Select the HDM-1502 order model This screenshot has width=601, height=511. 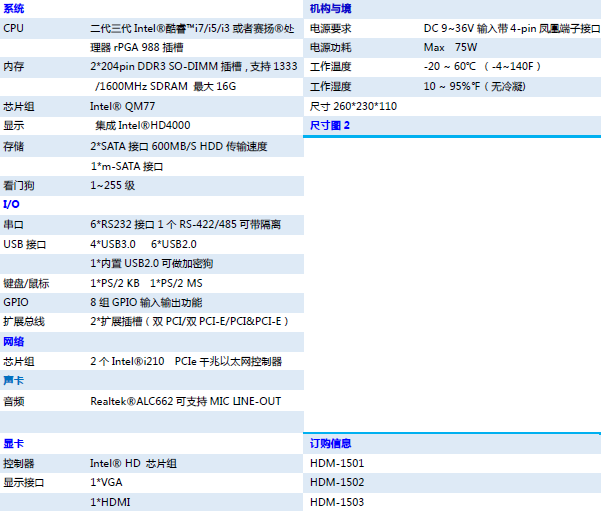[337, 482]
